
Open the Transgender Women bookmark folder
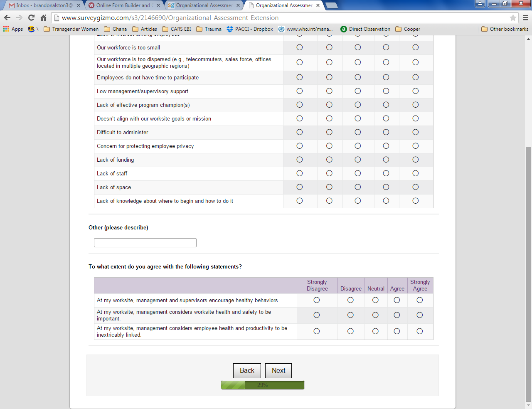click(71, 29)
